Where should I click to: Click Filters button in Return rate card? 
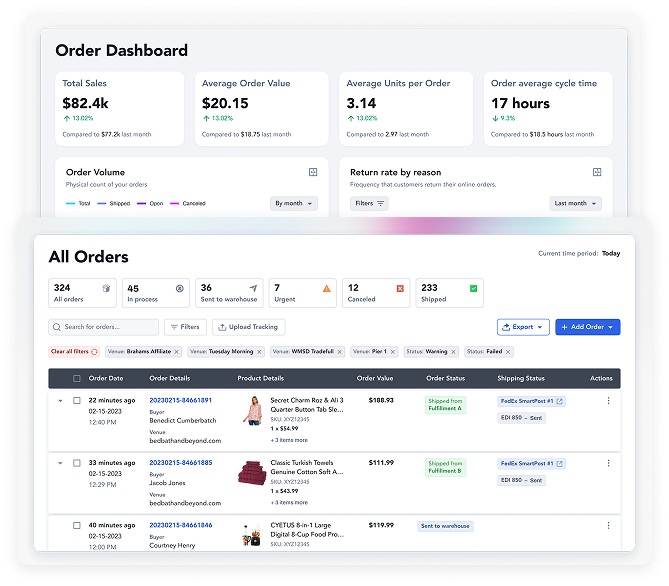pos(369,204)
